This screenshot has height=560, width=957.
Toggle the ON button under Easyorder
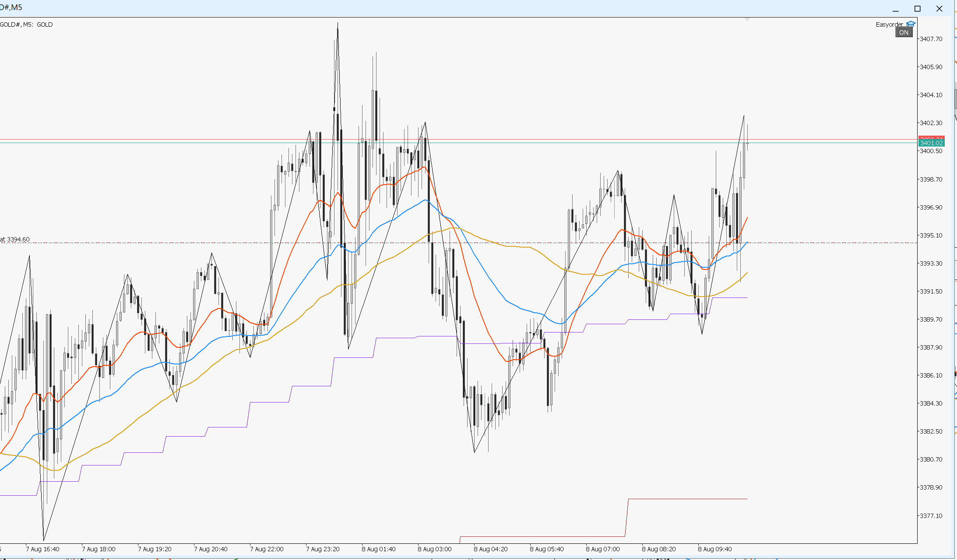pyautogui.click(x=904, y=32)
